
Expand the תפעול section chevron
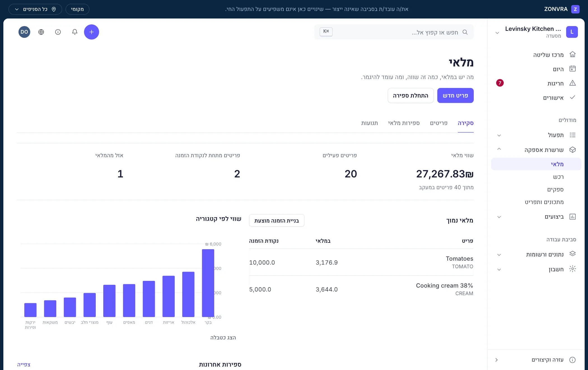coord(499,135)
